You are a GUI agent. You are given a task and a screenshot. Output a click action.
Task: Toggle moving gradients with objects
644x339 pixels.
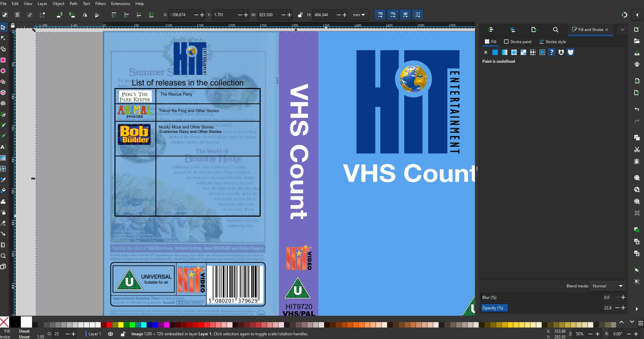(x=405, y=15)
